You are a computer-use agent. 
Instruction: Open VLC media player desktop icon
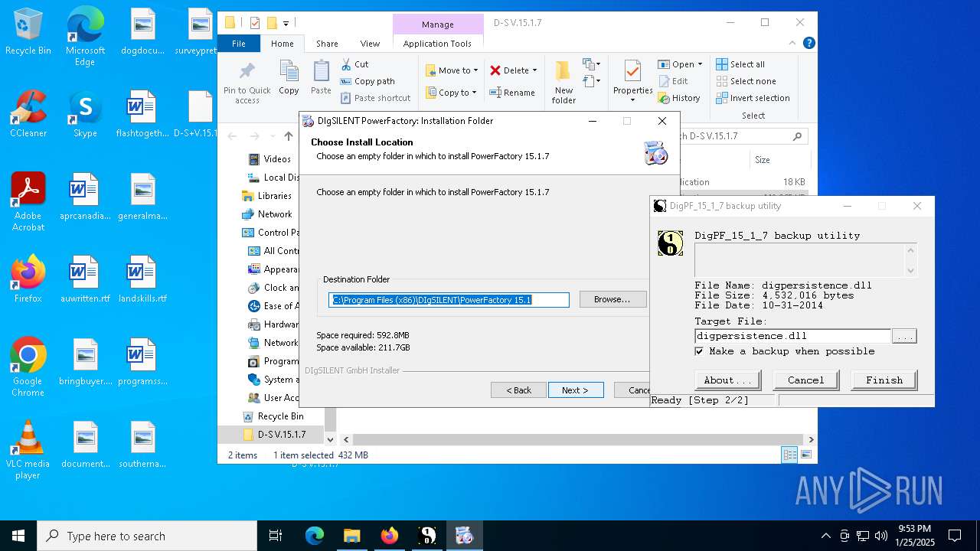[x=28, y=450]
